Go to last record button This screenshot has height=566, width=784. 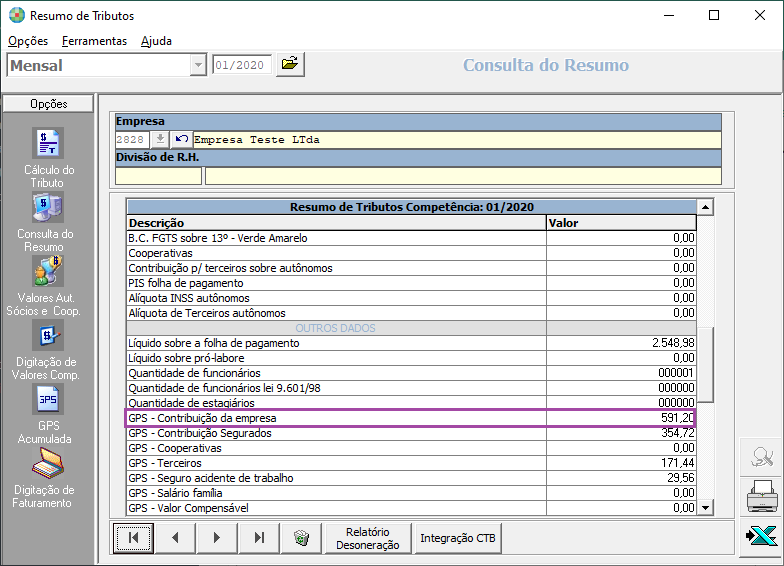260,538
